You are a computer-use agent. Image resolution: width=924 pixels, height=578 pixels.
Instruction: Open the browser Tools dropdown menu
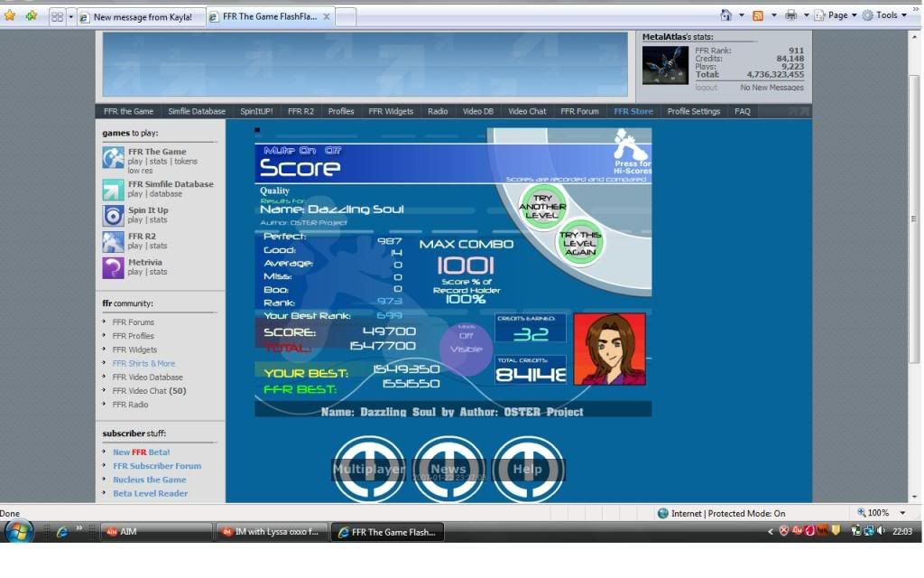(885, 15)
